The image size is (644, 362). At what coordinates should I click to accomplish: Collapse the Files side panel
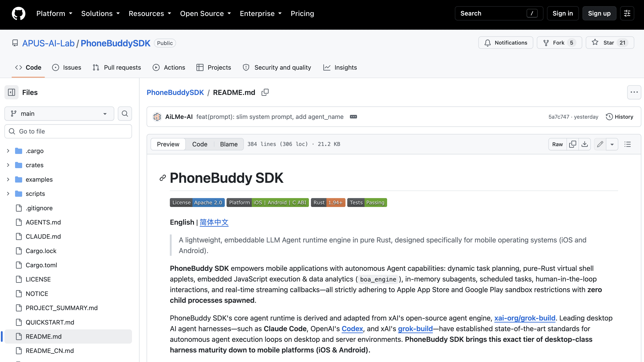[x=12, y=92]
